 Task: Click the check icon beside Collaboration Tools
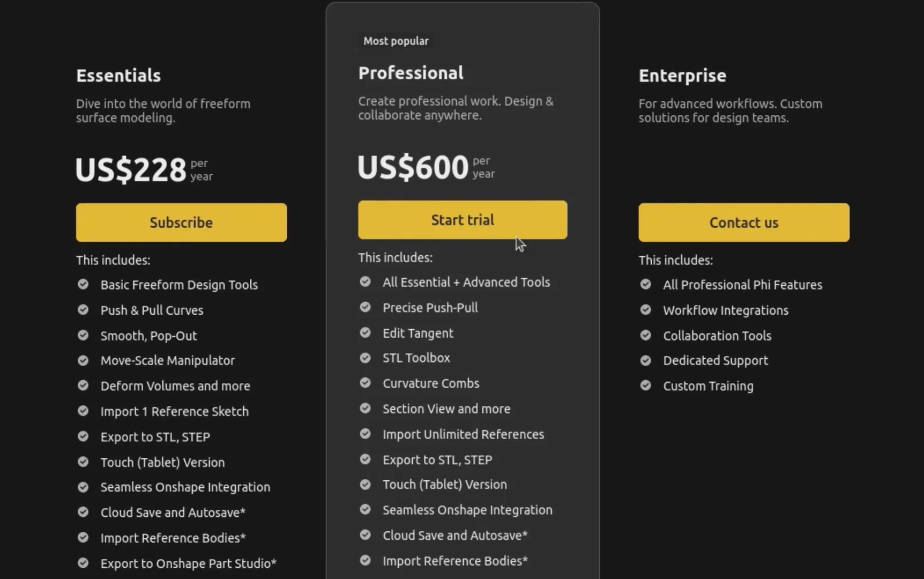(646, 335)
